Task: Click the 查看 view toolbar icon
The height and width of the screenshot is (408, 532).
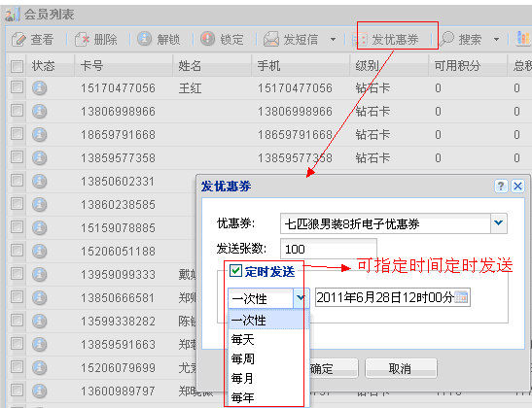Action: (18, 39)
